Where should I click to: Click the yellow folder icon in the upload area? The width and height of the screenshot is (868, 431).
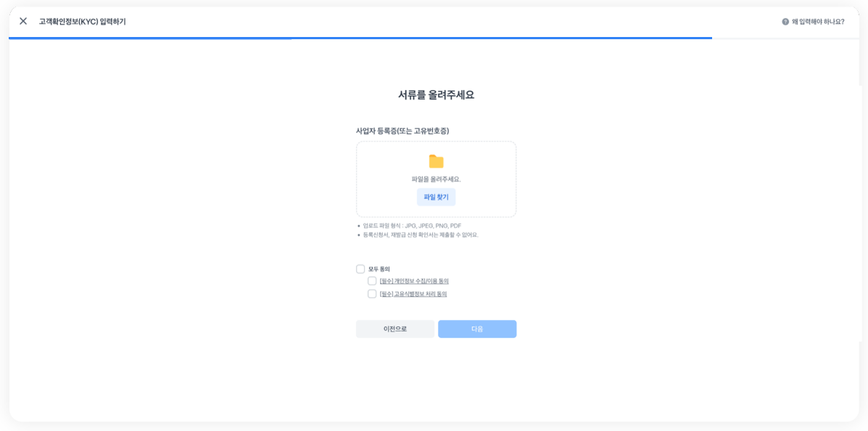(436, 162)
